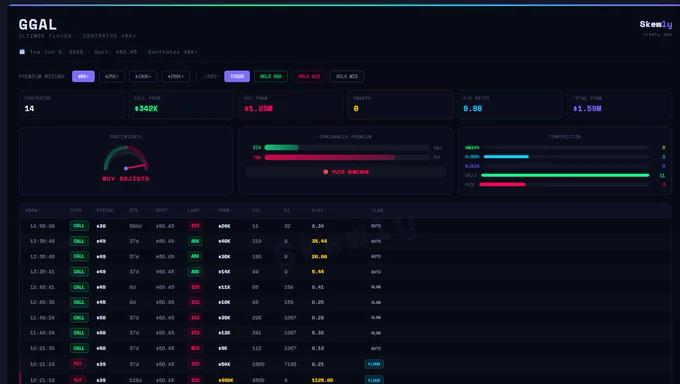Click the Puts Dominan banner text

(x=350, y=172)
